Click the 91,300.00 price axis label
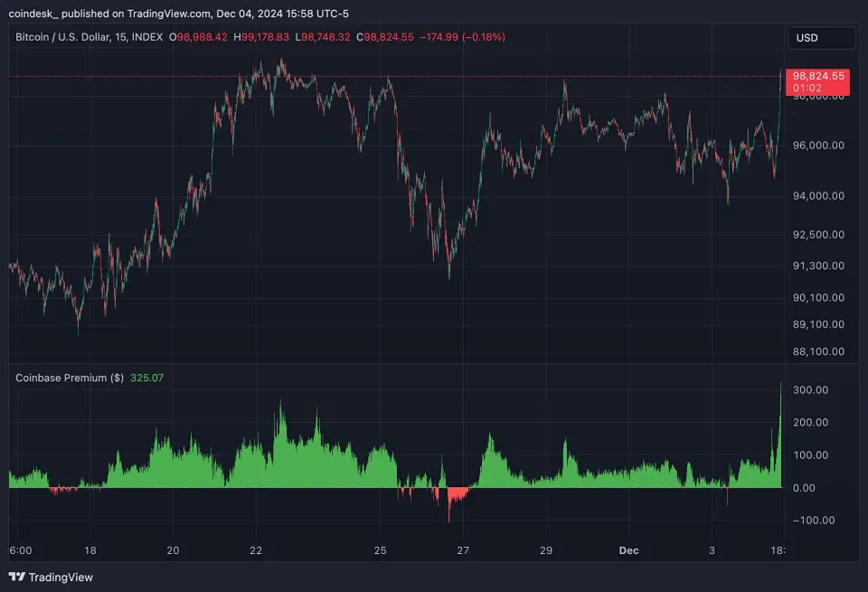Image resolution: width=868 pixels, height=592 pixels. point(818,266)
